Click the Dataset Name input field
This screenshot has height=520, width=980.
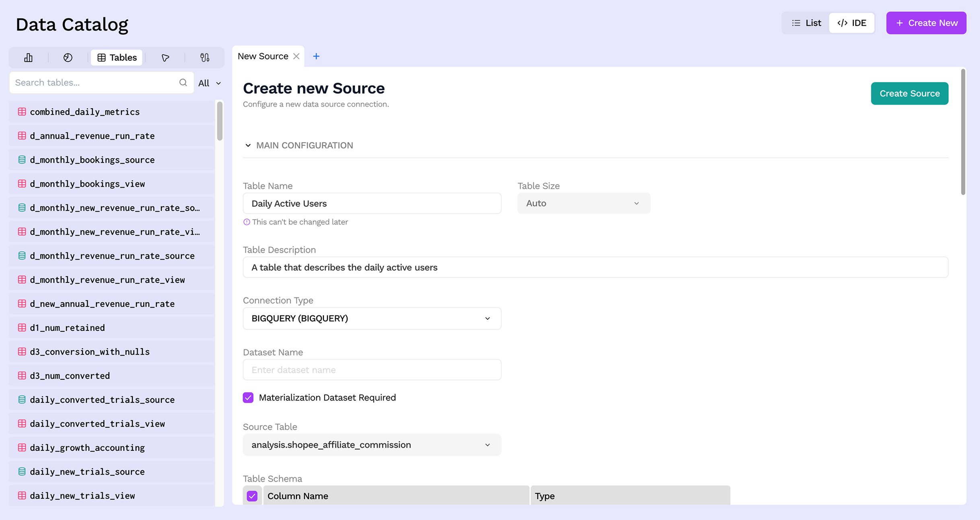[372, 370]
